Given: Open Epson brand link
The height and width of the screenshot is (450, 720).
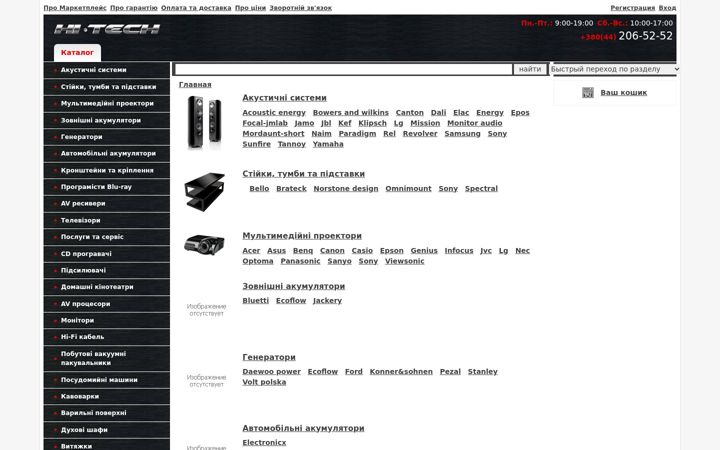Looking at the screenshot, I should (x=392, y=251).
